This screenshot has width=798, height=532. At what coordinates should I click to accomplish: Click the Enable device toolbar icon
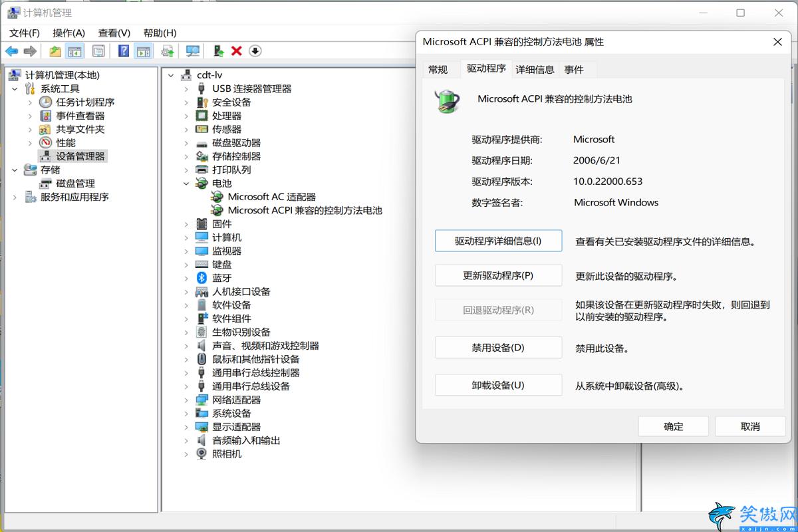tap(218, 51)
